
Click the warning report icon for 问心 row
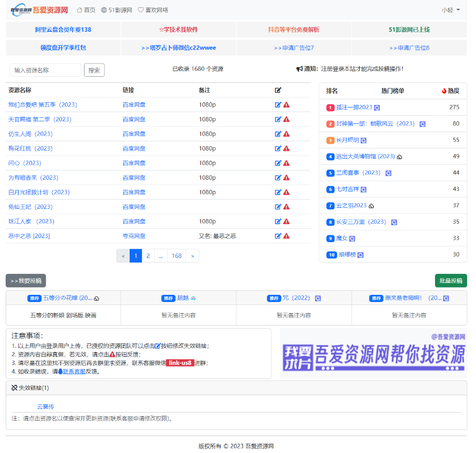tap(286, 163)
